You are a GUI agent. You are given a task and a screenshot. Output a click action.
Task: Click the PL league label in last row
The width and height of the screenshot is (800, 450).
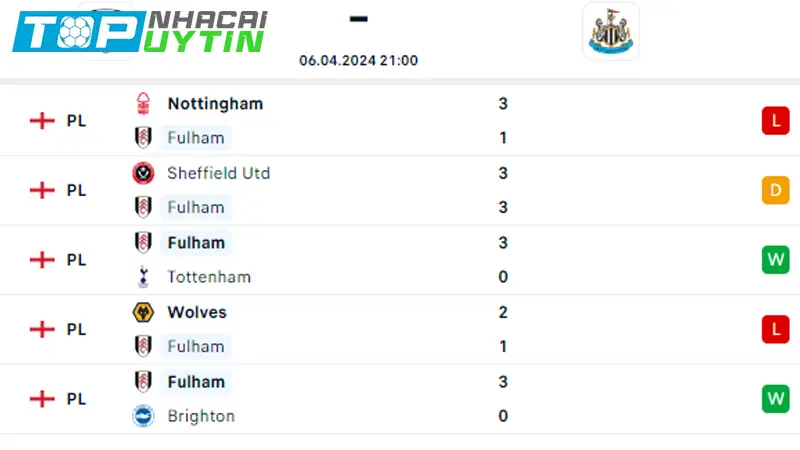click(x=76, y=399)
